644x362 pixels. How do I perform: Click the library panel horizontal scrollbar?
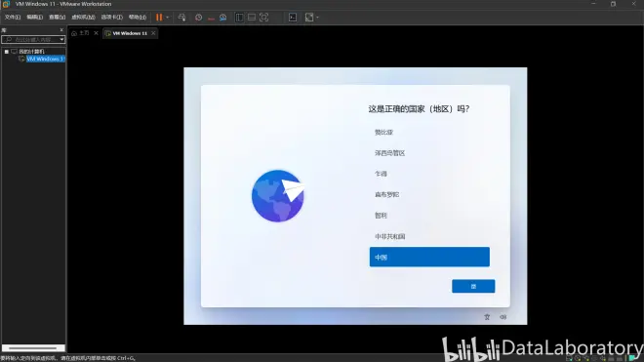click(x=33, y=348)
